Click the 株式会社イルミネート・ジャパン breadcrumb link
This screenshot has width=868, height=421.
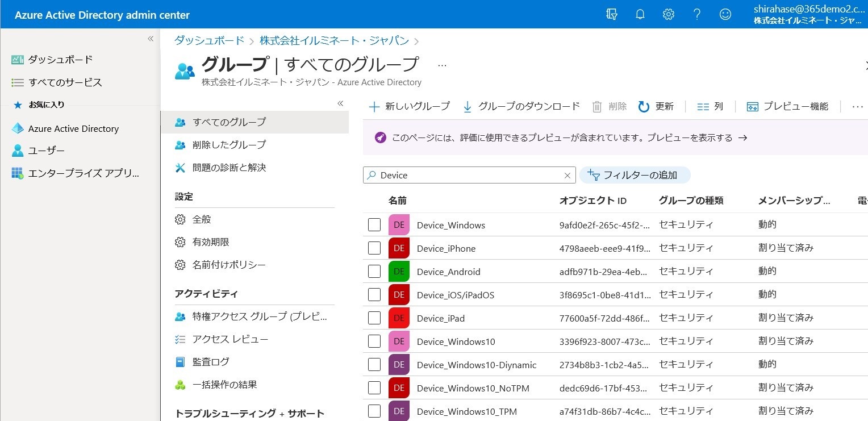[334, 41]
